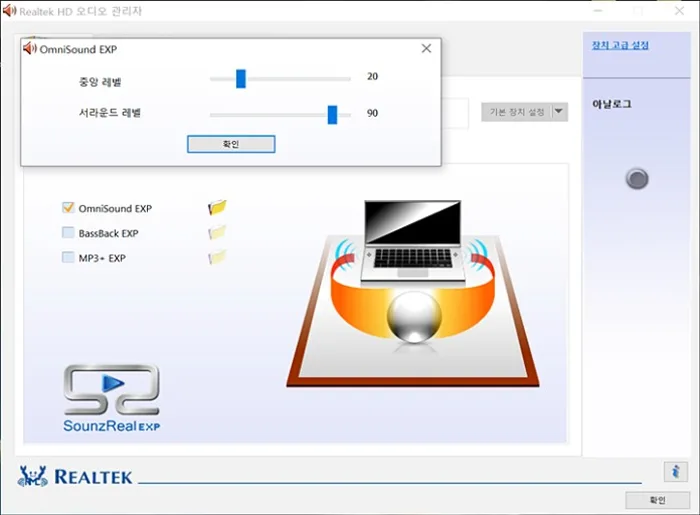
Task: Click the 중앙 레벨 slider handle
Action: (241, 78)
